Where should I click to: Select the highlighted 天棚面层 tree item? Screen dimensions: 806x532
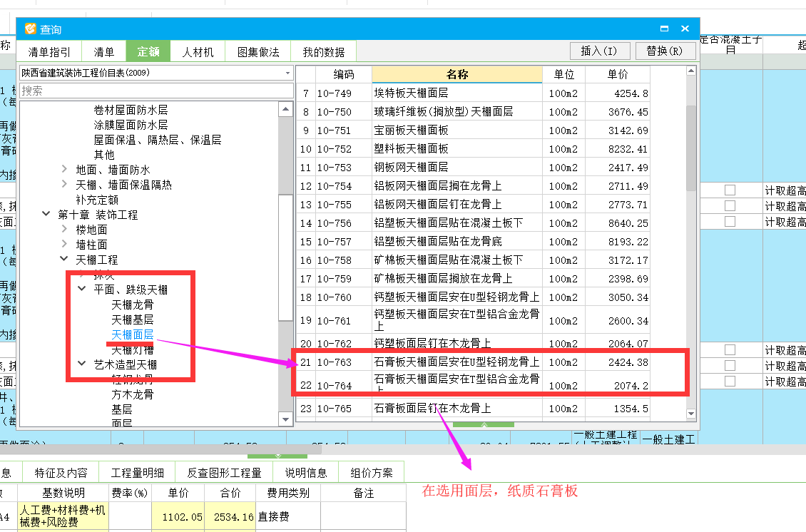click(x=133, y=334)
